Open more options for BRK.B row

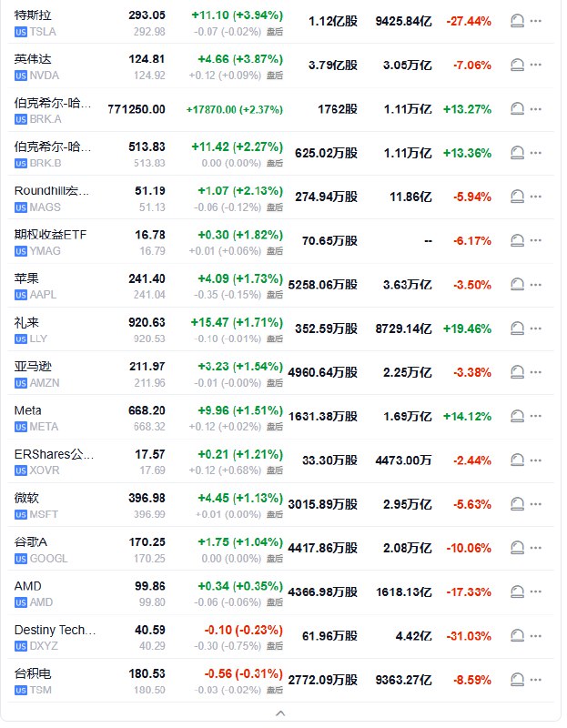tap(536, 153)
